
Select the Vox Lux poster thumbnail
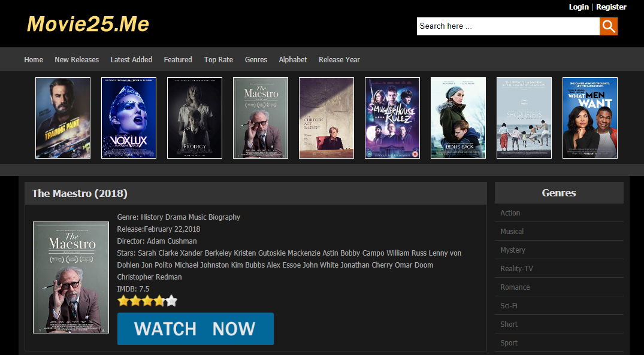point(129,118)
